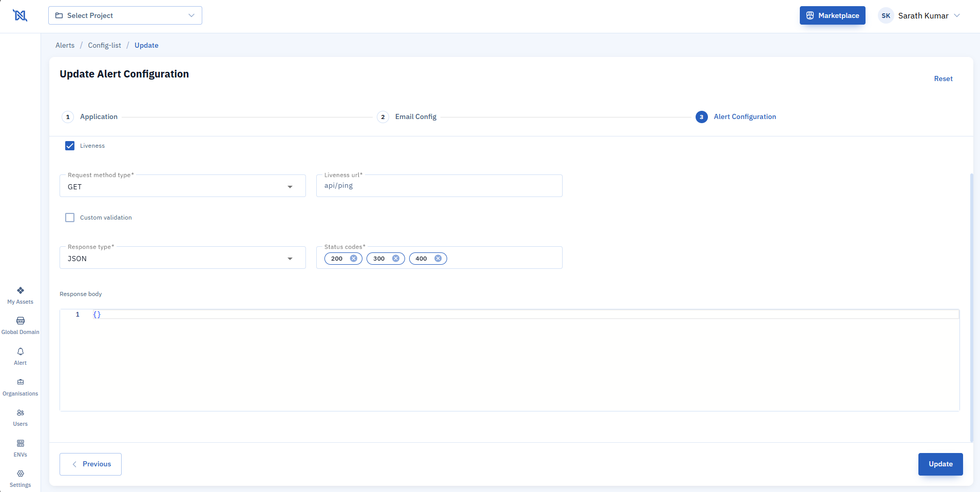Click the blue Update button
Image resolution: width=980 pixels, height=492 pixels.
pos(940,464)
